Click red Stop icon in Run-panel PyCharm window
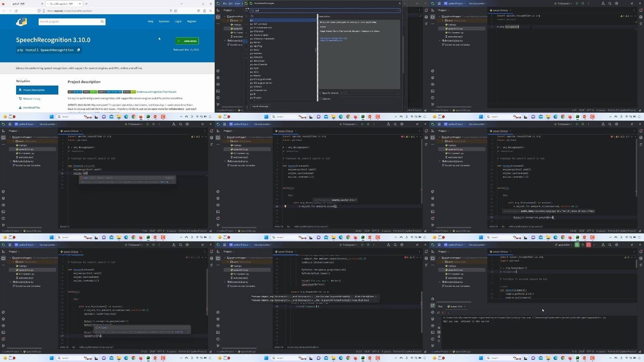This screenshot has width=644, height=362. tap(588, 244)
